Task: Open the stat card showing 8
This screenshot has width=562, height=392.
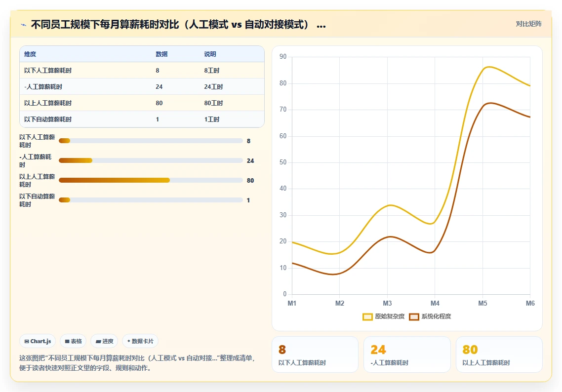Action: [315, 354]
